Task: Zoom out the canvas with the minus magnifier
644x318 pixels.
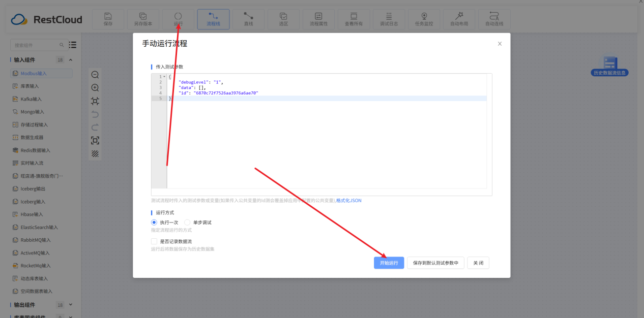Action: pos(95,75)
